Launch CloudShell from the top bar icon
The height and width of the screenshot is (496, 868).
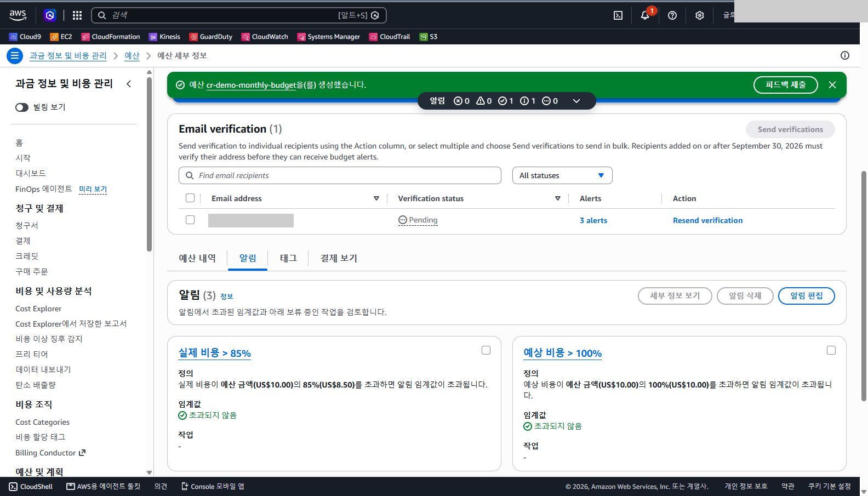coord(618,15)
